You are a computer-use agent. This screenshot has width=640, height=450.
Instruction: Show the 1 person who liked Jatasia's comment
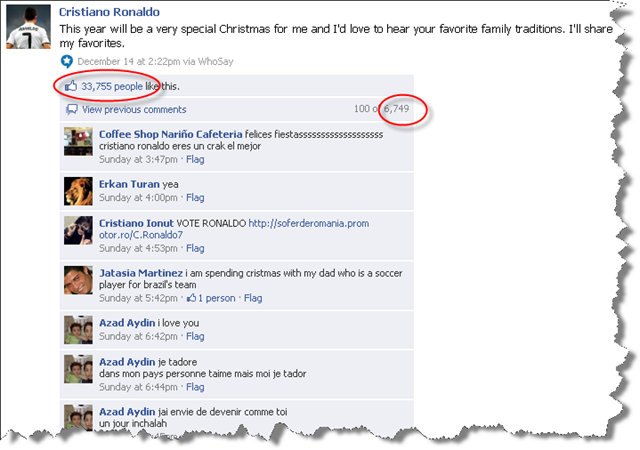(216, 298)
